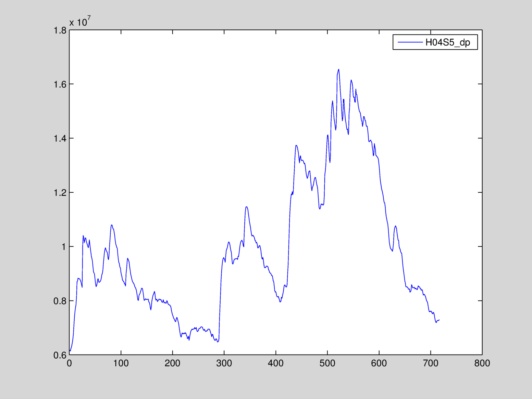
Task: Click the x10^7 axis exponent label
Action: [80, 22]
